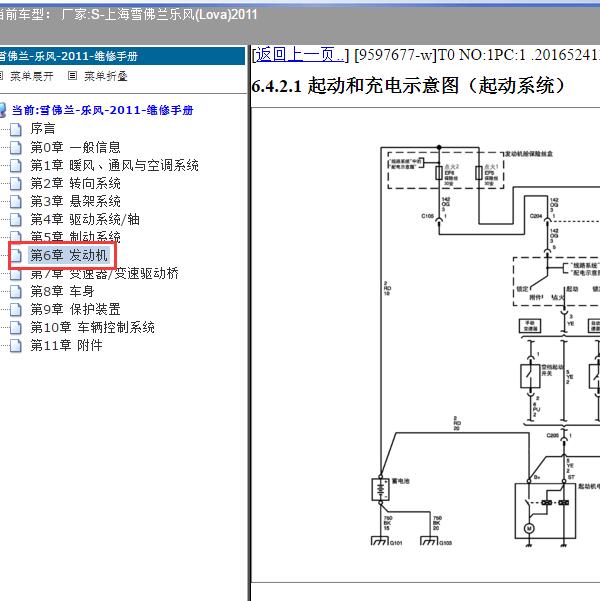The height and width of the screenshot is (601, 600).
Task: Click 菜单折叠 to collapse menu
Action: (106, 76)
